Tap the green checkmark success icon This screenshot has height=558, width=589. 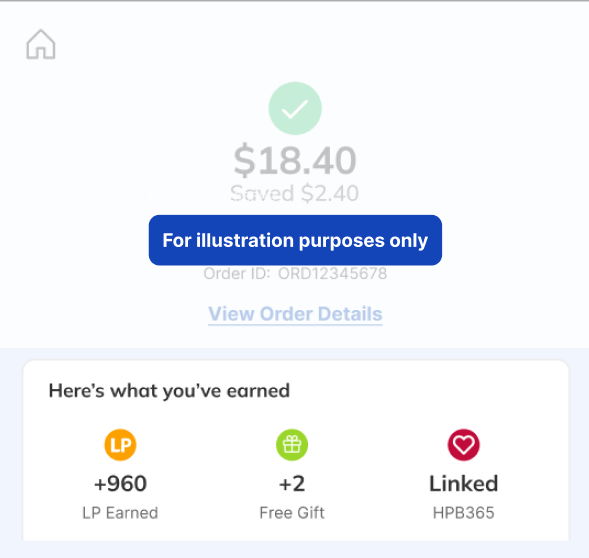click(x=295, y=108)
